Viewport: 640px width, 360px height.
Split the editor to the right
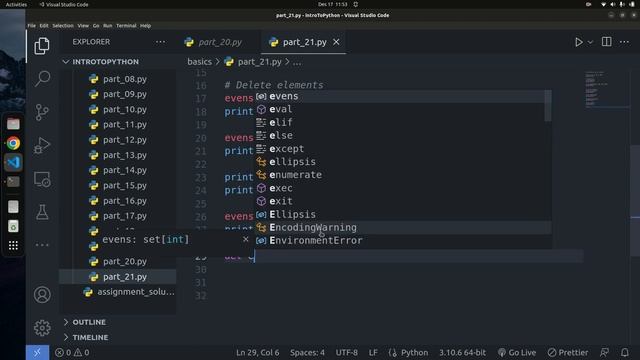click(607, 42)
